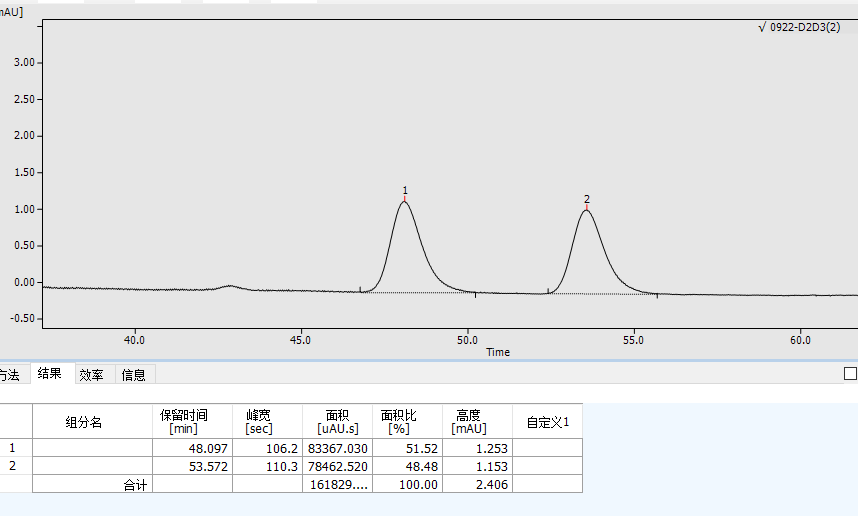Toggle the 0922-D2D3(2) legend checkmark
This screenshot has height=516, width=858.
(x=762, y=28)
